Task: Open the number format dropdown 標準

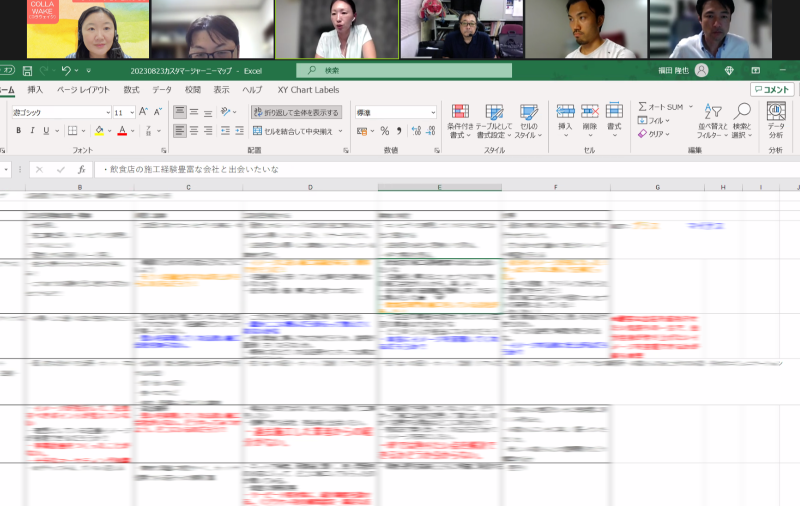Action: (x=395, y=113)
